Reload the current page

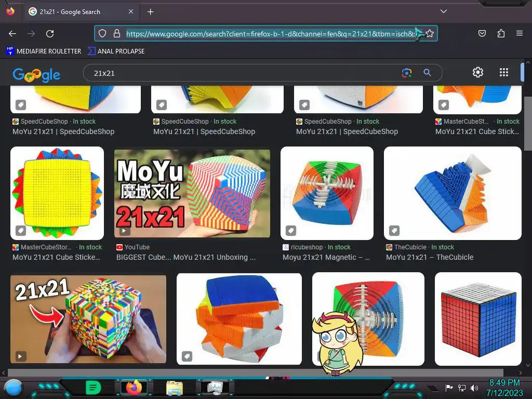pos(50,34)
